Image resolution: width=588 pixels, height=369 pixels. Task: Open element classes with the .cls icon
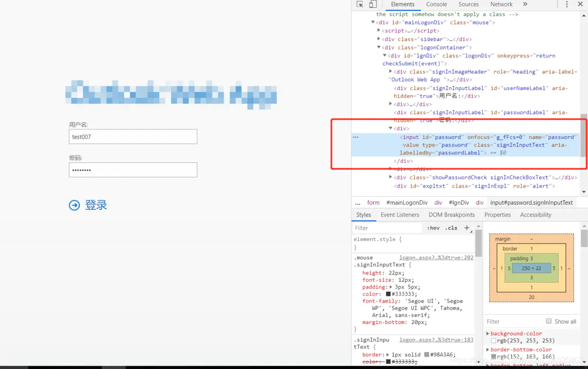coord(451,227)
